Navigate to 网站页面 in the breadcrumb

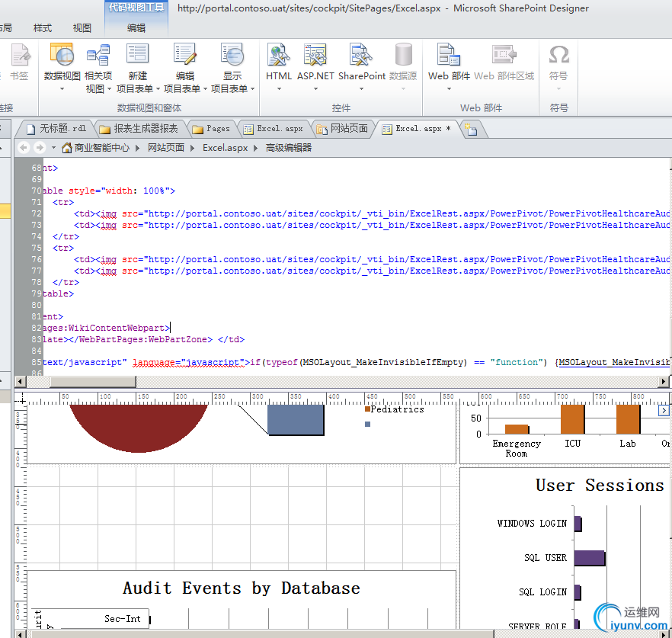(x=166, y=148)
